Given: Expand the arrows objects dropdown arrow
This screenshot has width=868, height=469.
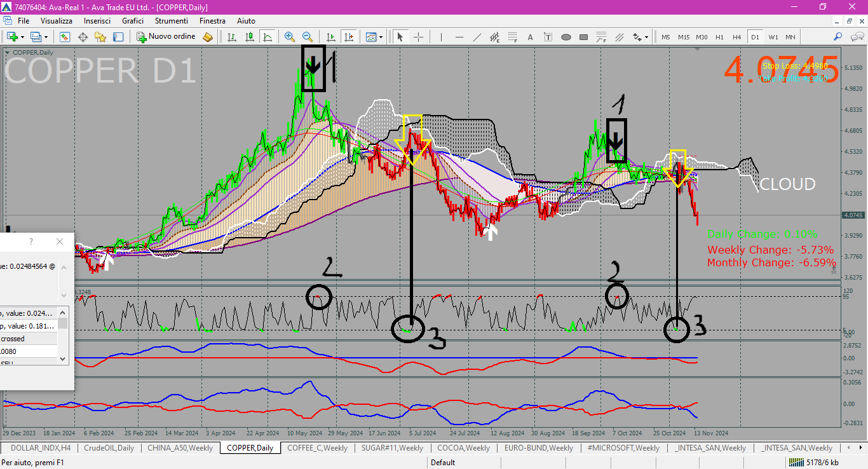Looking at the screenshot, I should click(646, 37).
